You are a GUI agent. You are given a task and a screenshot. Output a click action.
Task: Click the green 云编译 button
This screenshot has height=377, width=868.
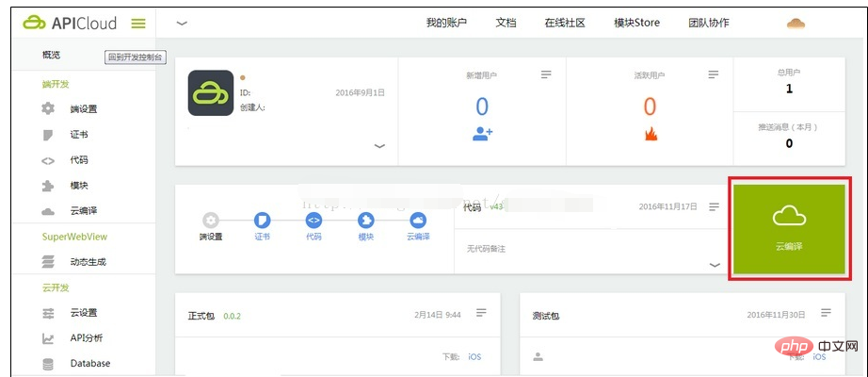pos(790,229)
